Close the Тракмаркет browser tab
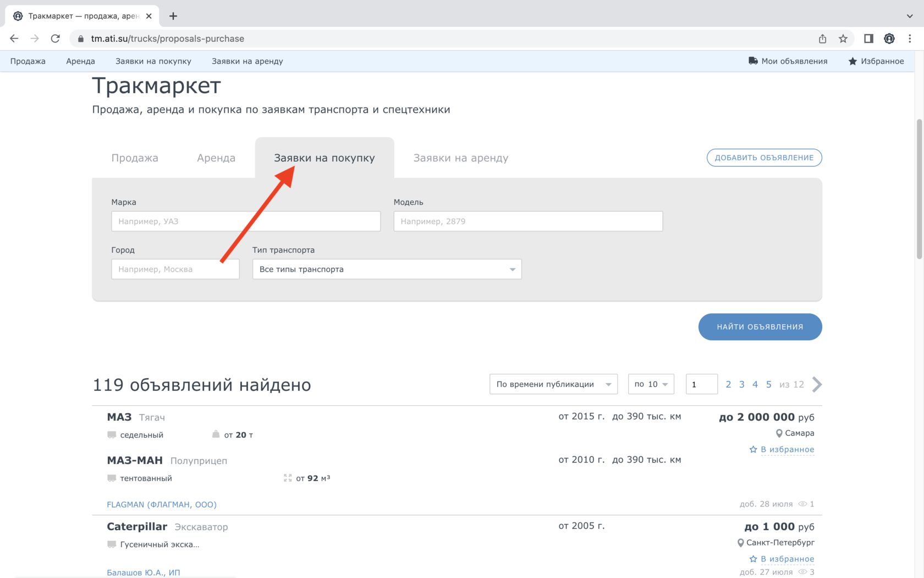 148,16
